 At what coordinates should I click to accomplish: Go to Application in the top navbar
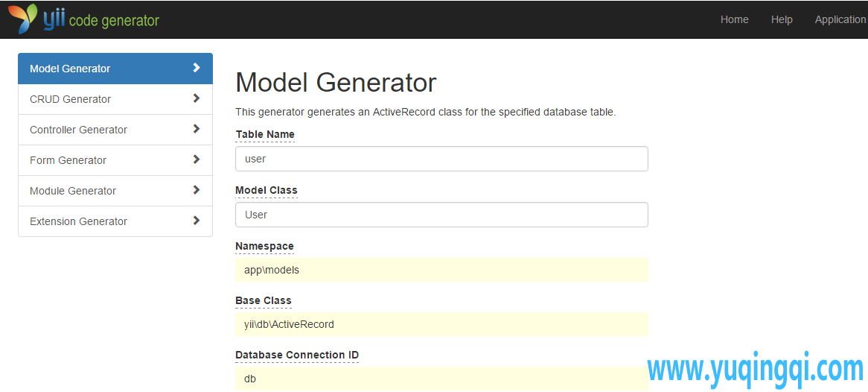(x=840, y=19)
